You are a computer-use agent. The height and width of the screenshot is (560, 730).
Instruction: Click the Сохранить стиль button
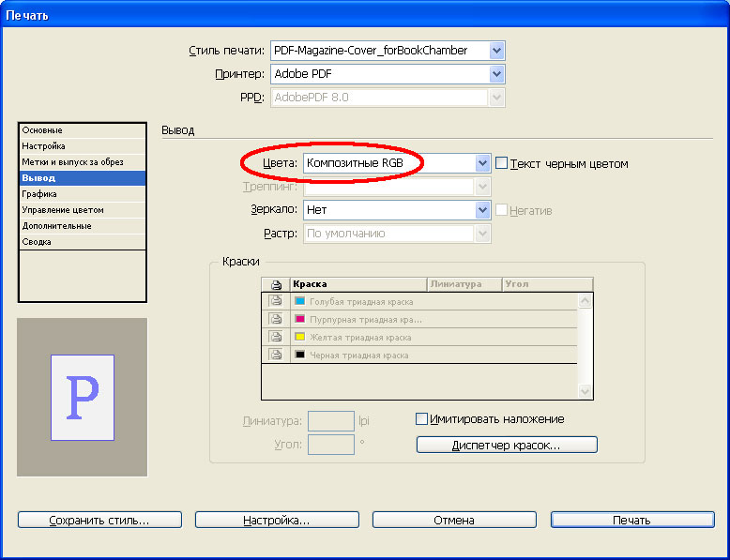point(99,520)
